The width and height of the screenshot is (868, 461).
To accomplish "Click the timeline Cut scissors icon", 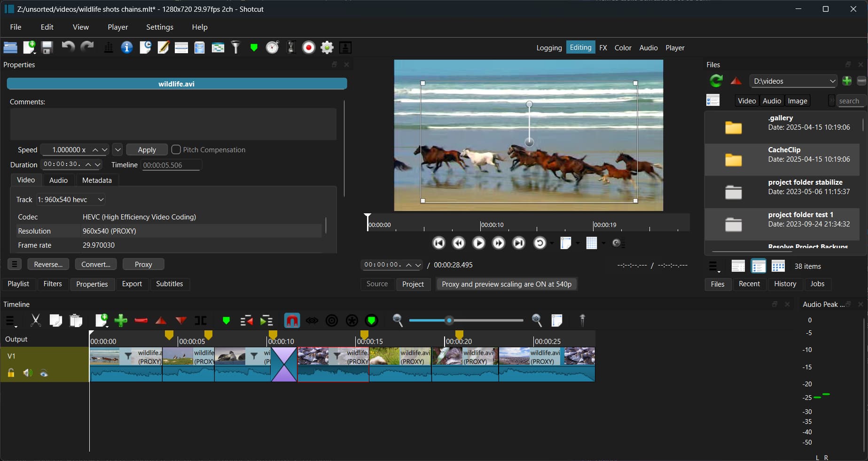I will [x=36, y=320].
